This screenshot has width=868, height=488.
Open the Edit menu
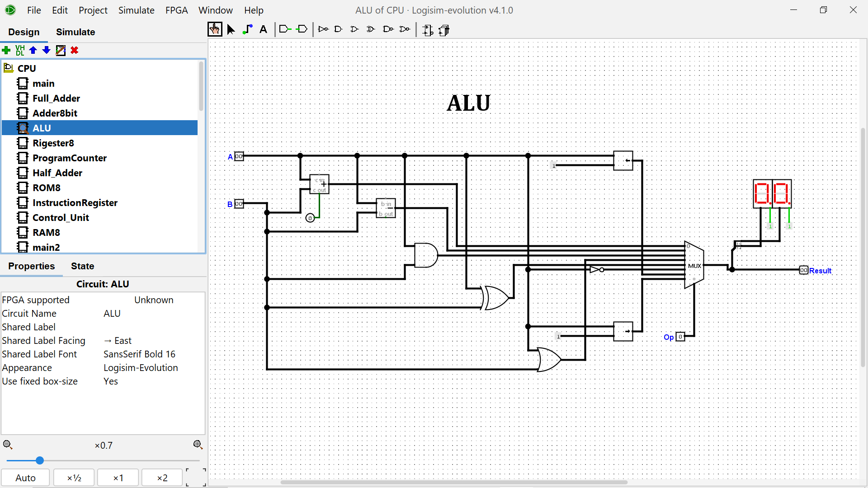pos(60,10)
